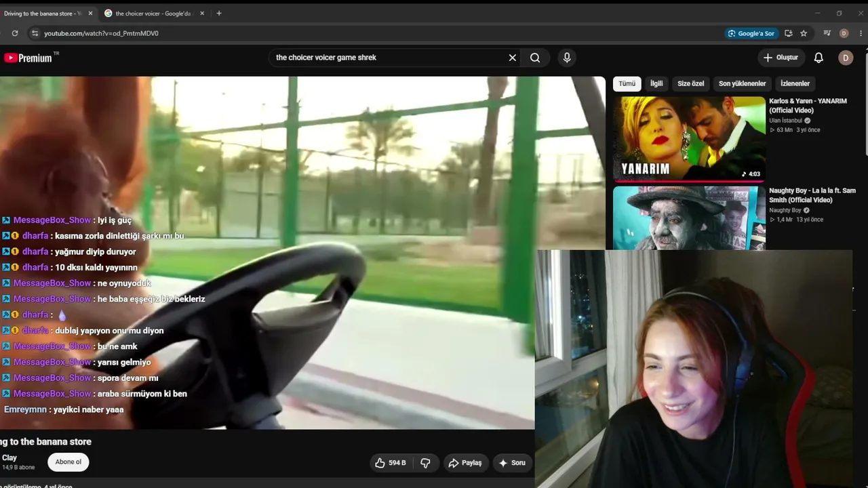Screen dimensions: 868x488
Task: Click the '4:03' duration on YANARIM thumbnail
Action: click(x=752, y=174)
